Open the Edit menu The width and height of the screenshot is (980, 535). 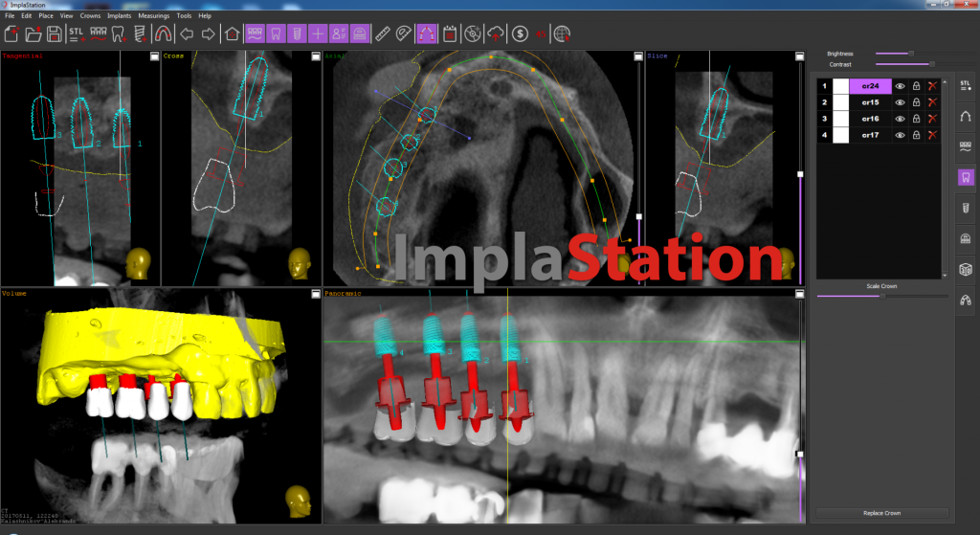pyautogui.click(x=26, y=15)
